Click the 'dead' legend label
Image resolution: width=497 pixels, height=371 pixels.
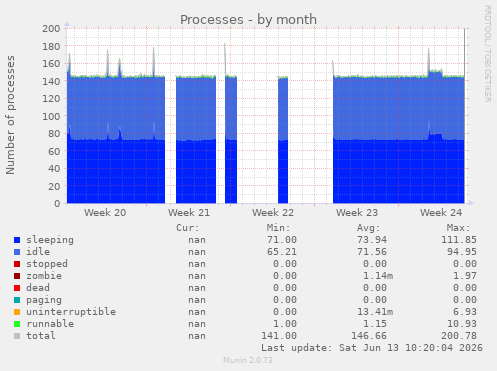(x=38, y=287)
